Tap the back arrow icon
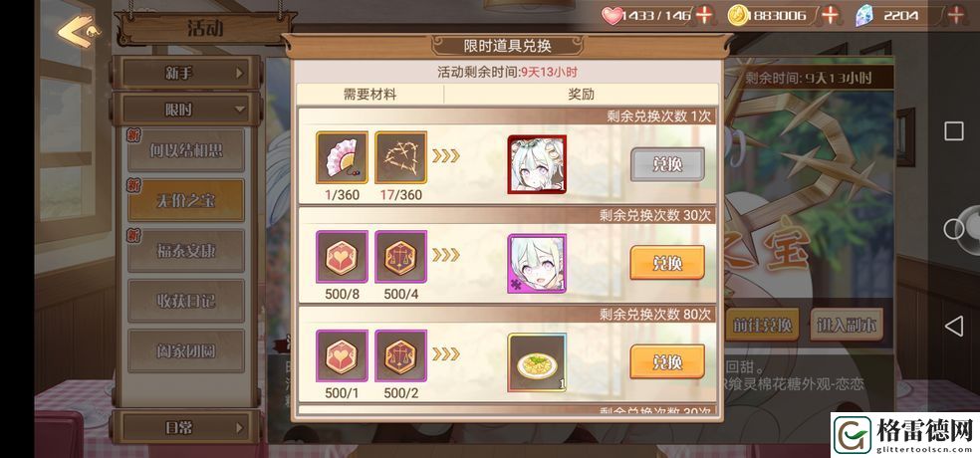Screen dimensions: 980x458 click(x=77, y=31)
